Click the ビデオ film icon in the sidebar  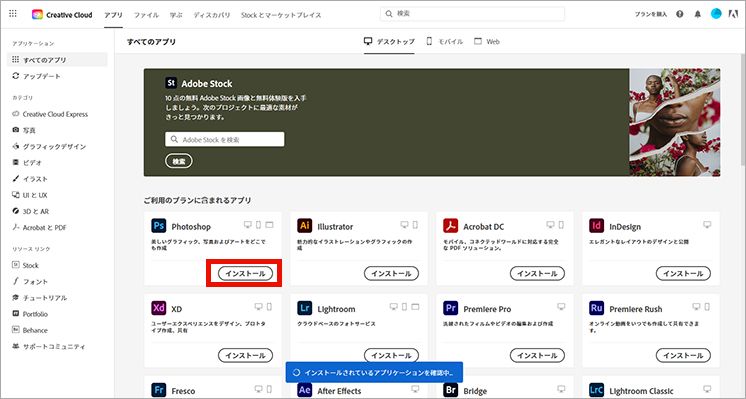[16, 162]
